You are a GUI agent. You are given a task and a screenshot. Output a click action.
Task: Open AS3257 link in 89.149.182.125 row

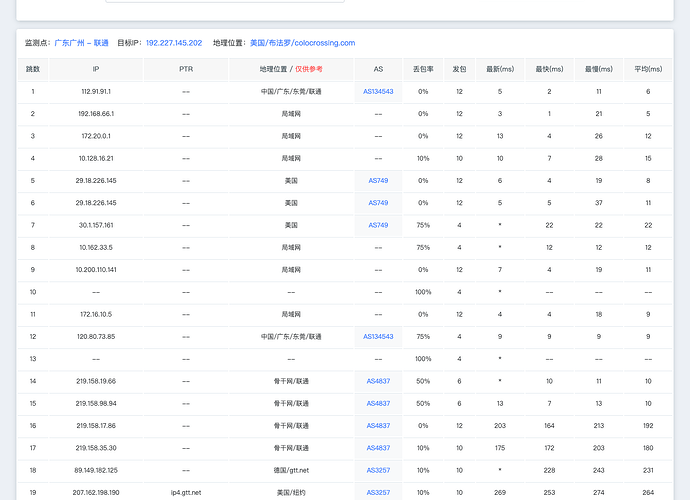click(x=378, y=470)
